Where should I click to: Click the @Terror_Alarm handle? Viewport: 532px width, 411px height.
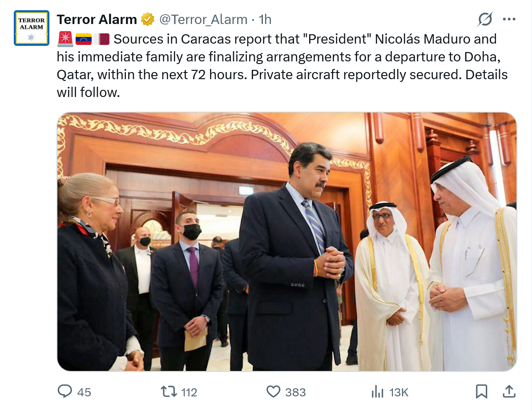tap(203, 20)
